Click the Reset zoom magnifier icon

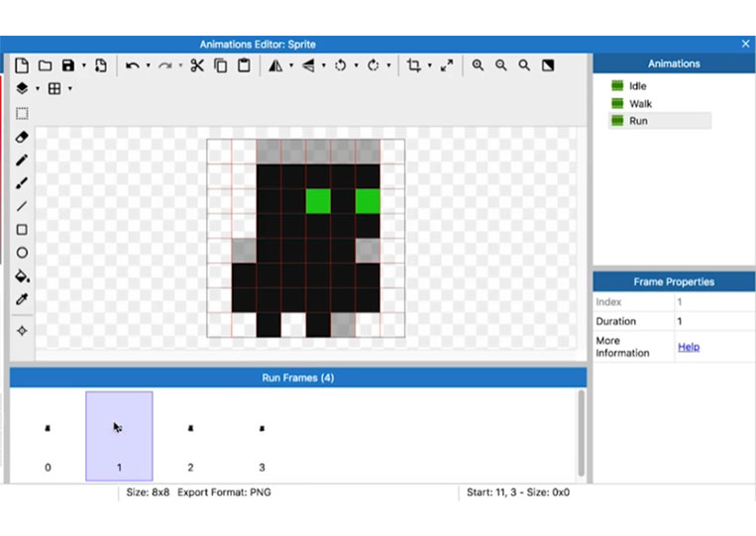524,65
